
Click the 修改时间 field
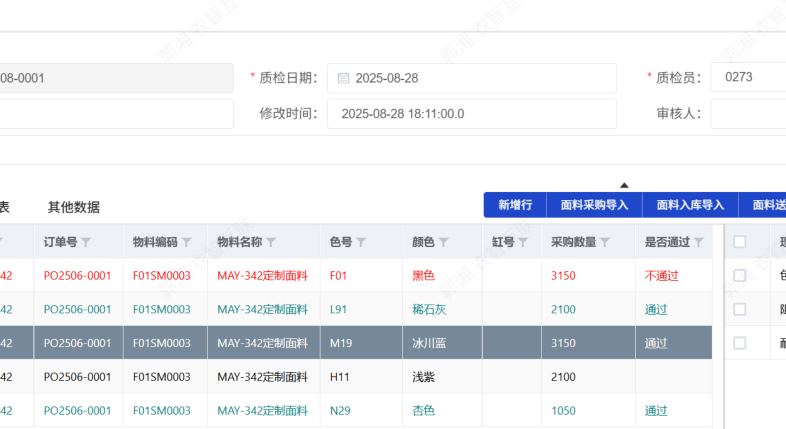472,114
